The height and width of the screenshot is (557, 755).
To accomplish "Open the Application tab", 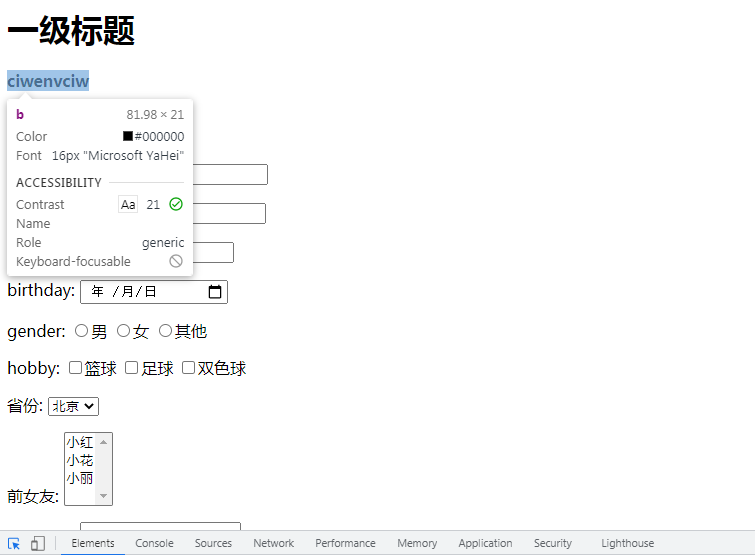I will click(x=485, y=543).
